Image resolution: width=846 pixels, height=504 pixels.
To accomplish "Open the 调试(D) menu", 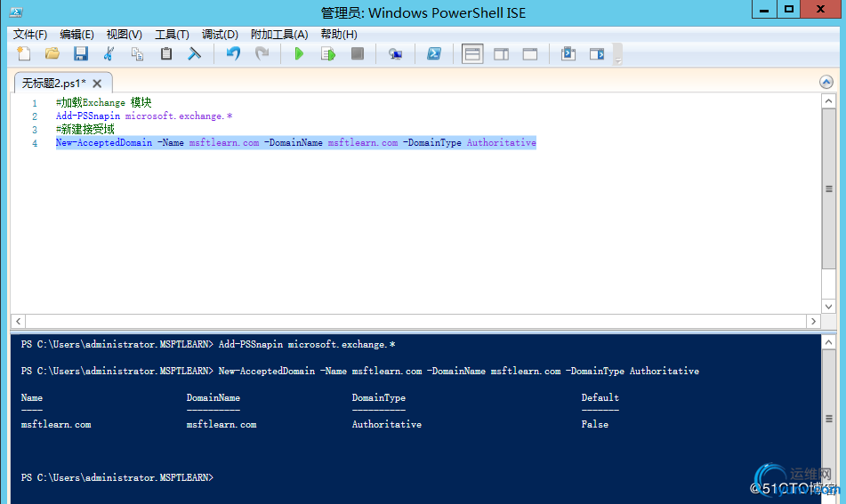I will click(220, 35).
